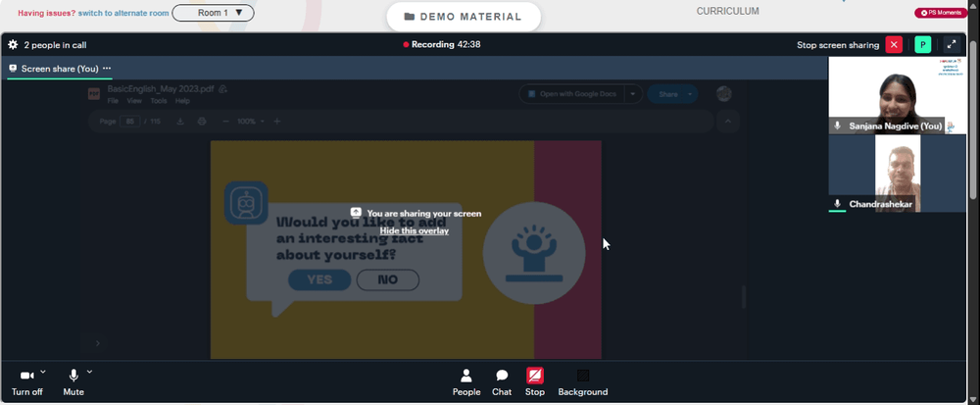This screenshot has height=405, width=980.
Task: Click Sanjana Nagdive microphone icon
Action: [838, 126]
